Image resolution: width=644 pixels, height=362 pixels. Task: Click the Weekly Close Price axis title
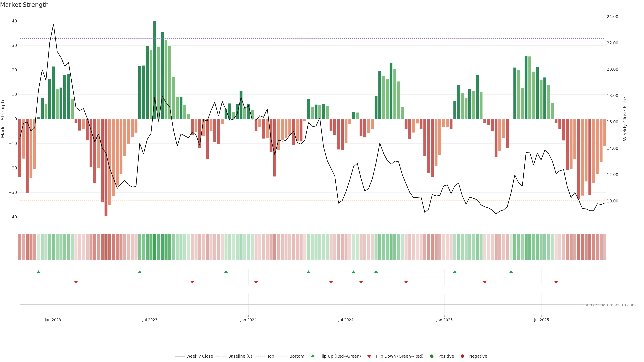625,119
